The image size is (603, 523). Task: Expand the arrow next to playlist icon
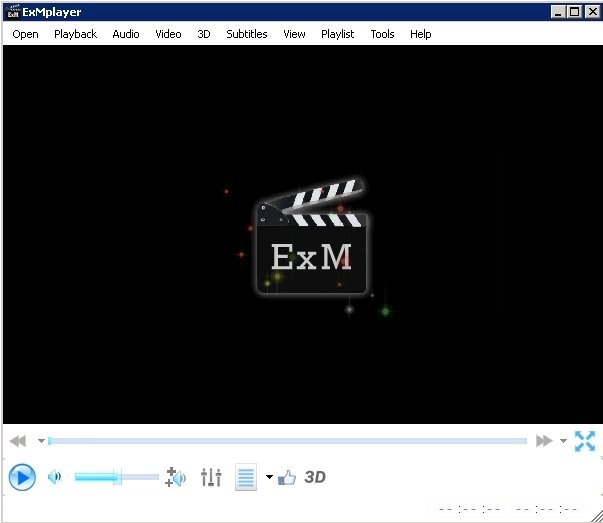[269, 477]
